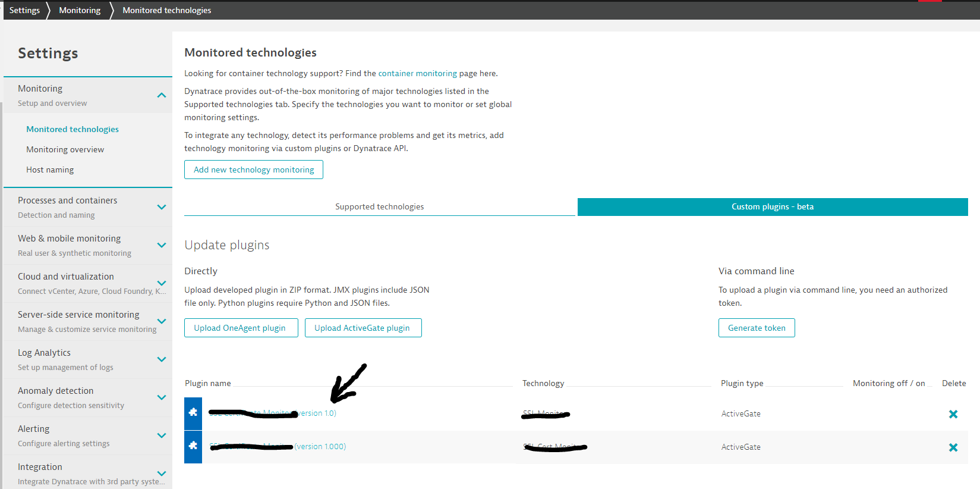Image resolution: width=980 pixels, height=489 pixels.
Task: Expand Server-side service monitoring section
Action: tap(161, 321)
